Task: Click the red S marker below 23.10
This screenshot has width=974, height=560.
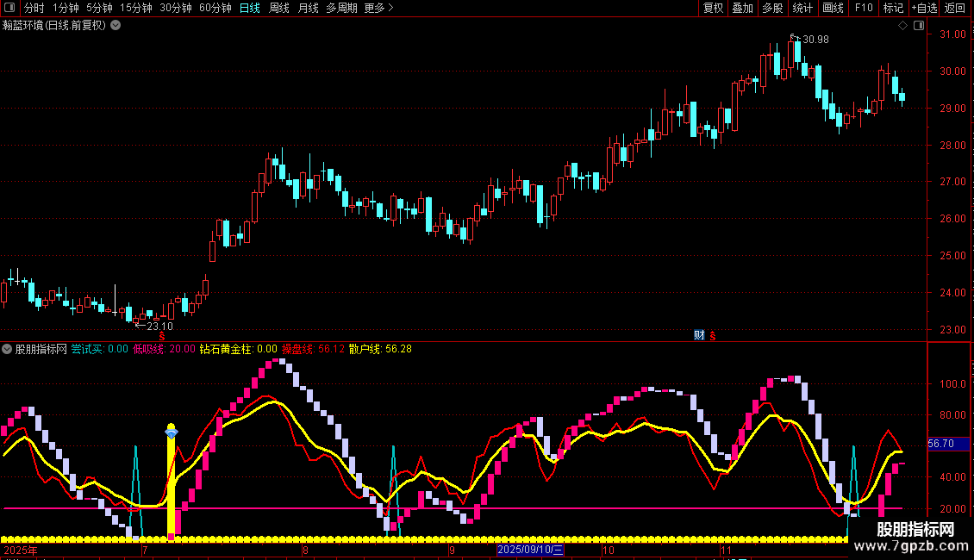Action: 162,336
